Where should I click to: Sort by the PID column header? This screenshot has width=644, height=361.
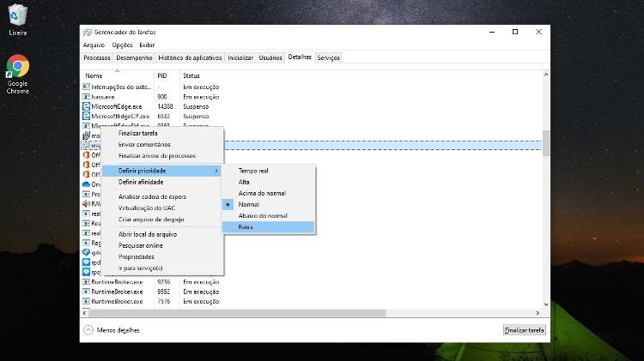(x=161, y=75)
